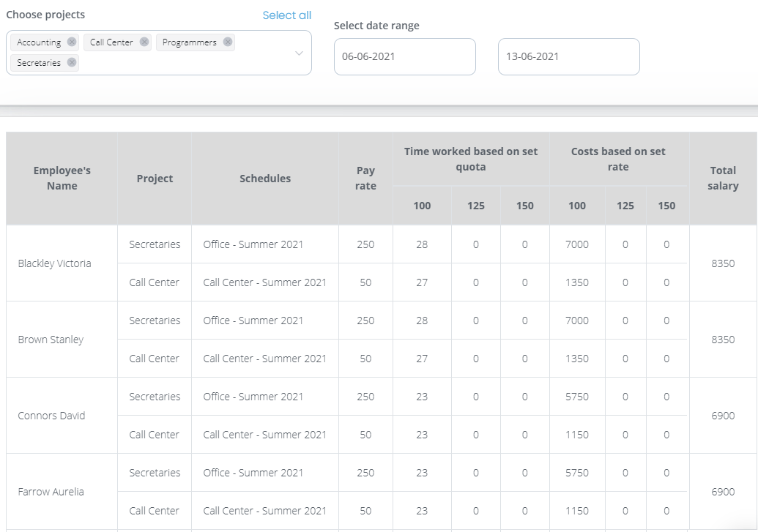Viewport: 758px width, 532px height.
Task: Click Brown Stanley's total salary 8350
Action: 723,340
